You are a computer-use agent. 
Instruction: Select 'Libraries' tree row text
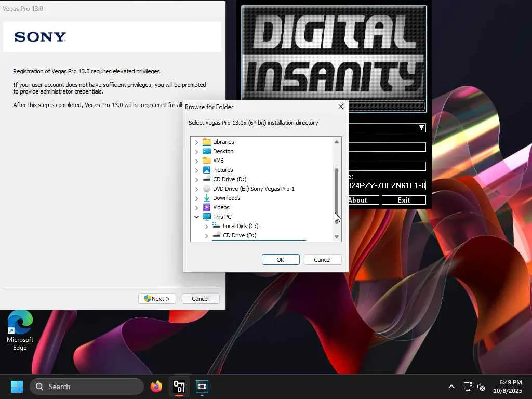(x=223, y=142)
